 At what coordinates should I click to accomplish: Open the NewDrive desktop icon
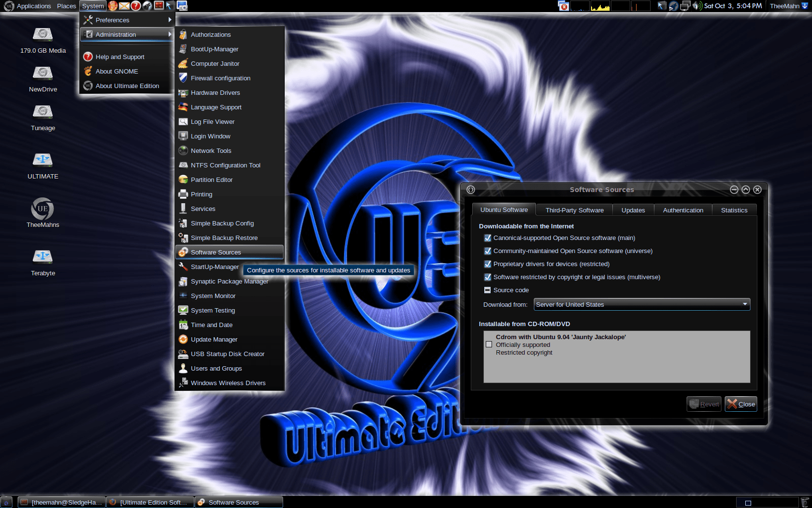click(43, 79)
